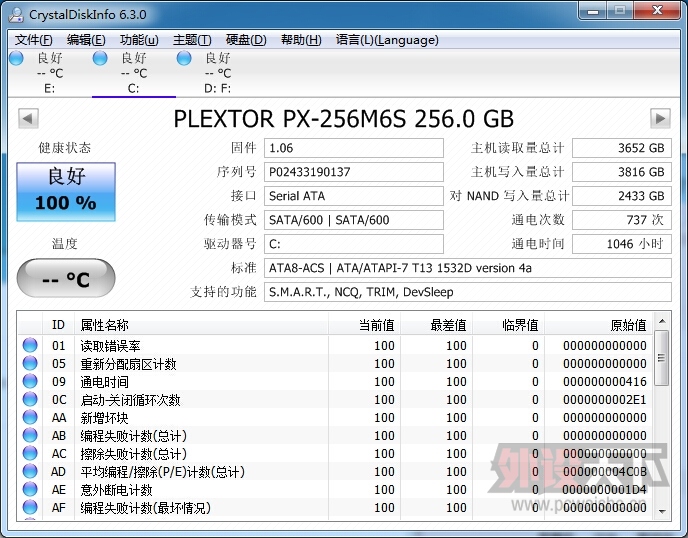Click the 原始值 column header
Image resolution: width=688 pixels, height=538 pixels.
pyautogui.click(x=628, y=325)
